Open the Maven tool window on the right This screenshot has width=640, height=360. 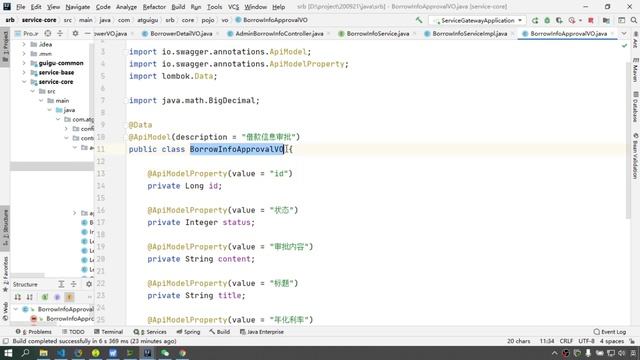click(x=635, y=69)
